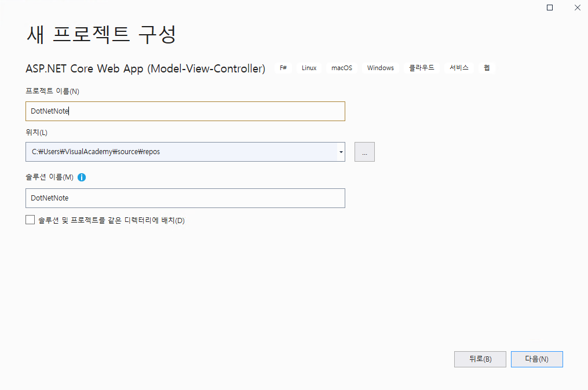This screenshot has height=390, width=588.
Task: Go back with the 뒤로(B) button
Action: pyautogui.click(x=480, y=359)
